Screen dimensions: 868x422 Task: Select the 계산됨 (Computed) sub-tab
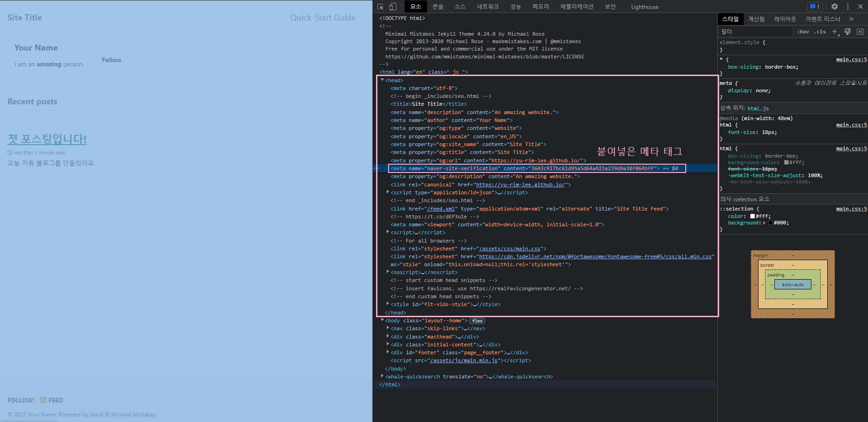pyautogui.click(x=756, y=19)
